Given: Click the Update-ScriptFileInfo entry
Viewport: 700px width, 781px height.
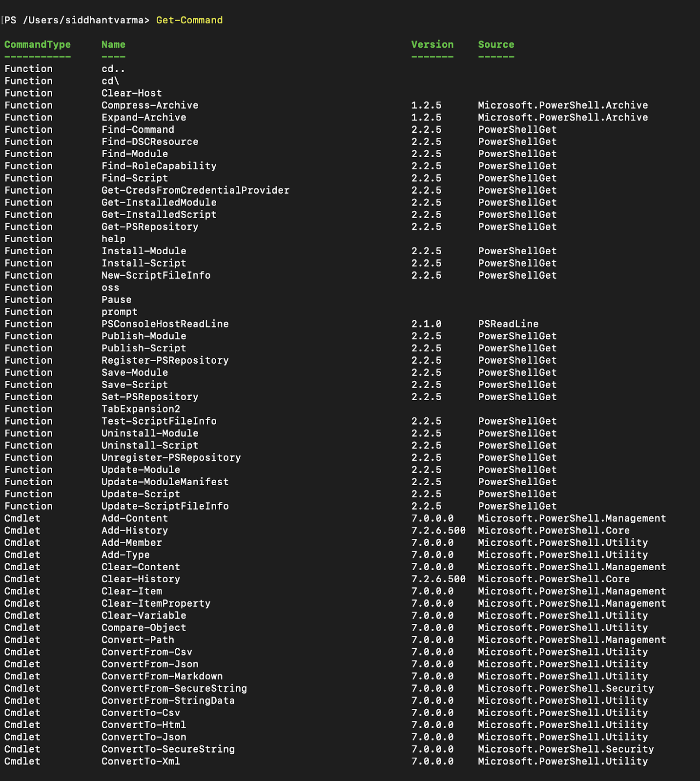Looking at the screenshot, I should click(165, 506).
